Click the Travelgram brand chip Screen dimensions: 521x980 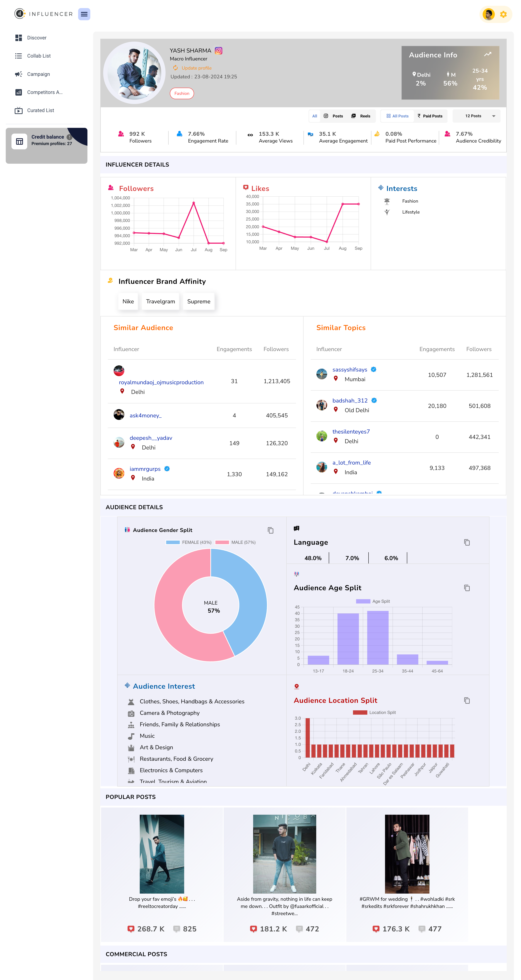click(x=161, y=301)
